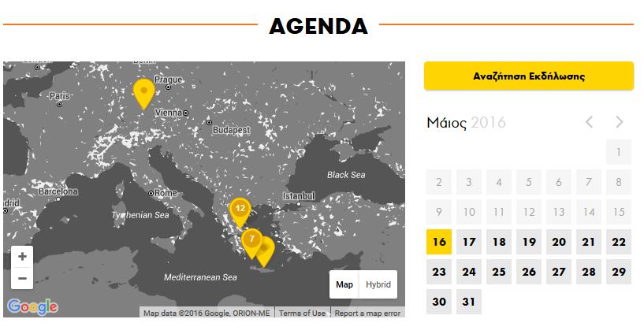Viewport: 644px width, 334px height.
Task: Pick May 25 on the calendar
Action: [499, 273]
